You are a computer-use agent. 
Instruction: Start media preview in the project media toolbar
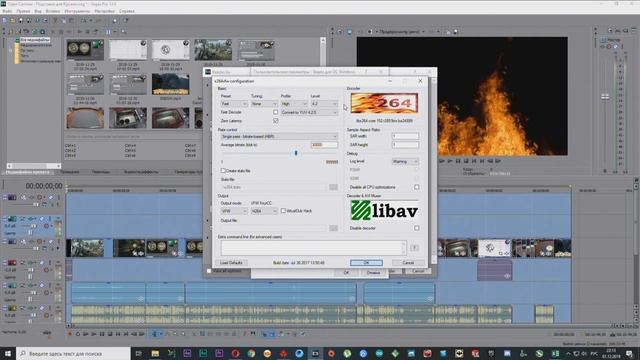(x=80, y=31)
